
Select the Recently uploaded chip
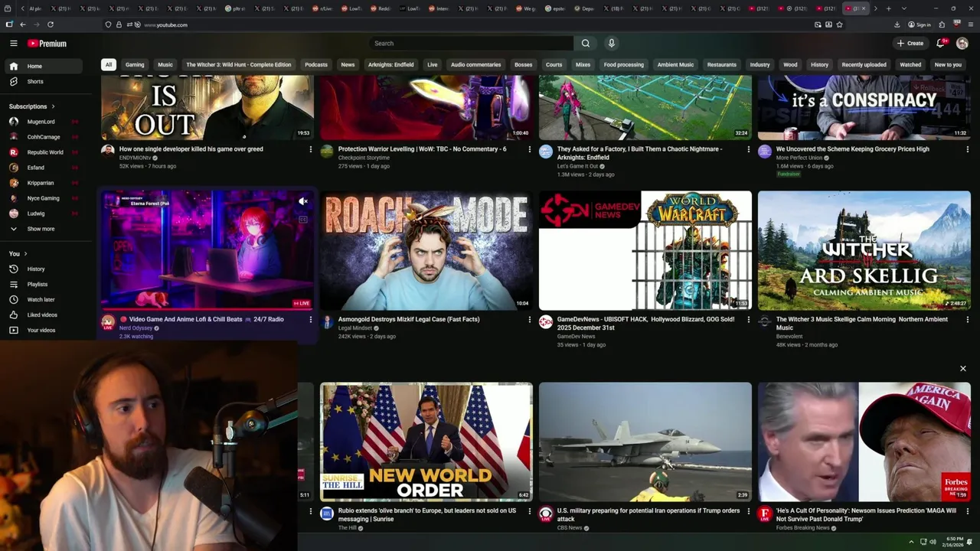tap(864, 65)
